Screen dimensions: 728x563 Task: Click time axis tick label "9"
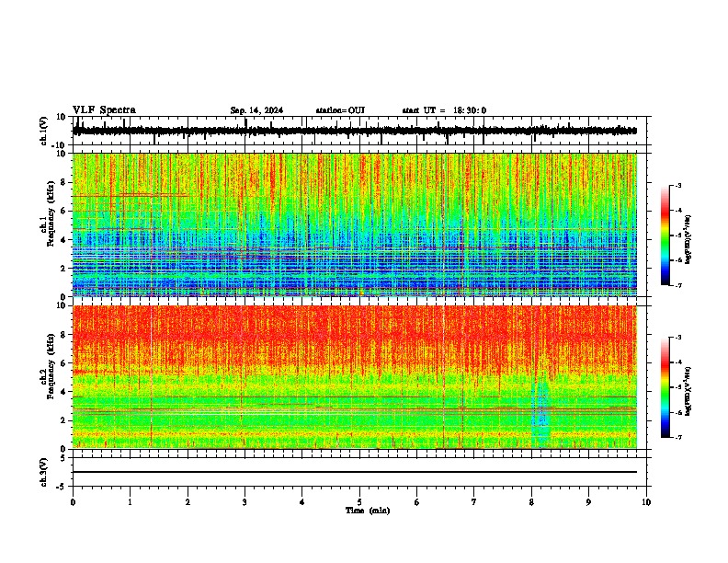tap(588, 502)
